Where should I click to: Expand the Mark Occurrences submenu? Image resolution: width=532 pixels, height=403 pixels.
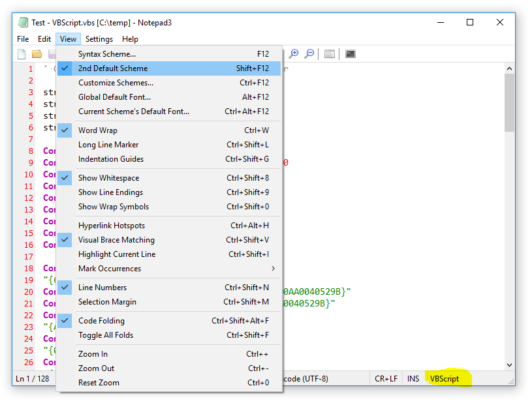pyautogui.click(x=169, y=269)
